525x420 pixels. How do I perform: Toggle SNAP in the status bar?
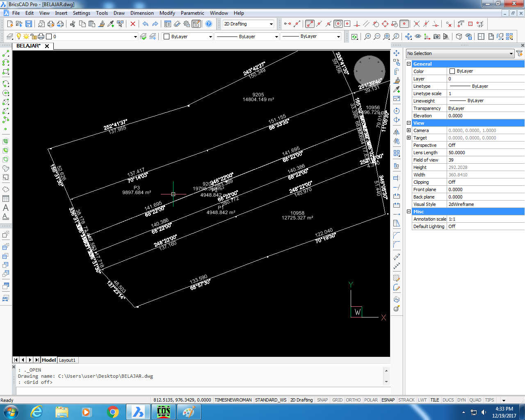coord(322,400)
